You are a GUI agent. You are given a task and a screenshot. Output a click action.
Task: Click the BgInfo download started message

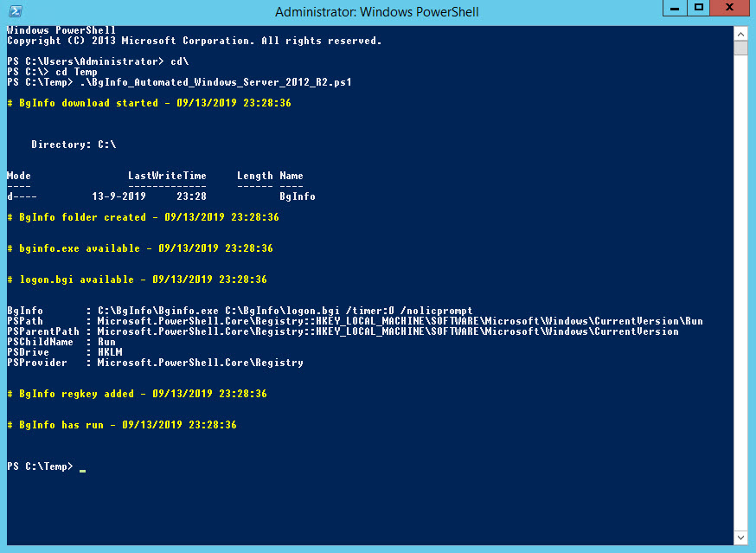coord(149,103)
